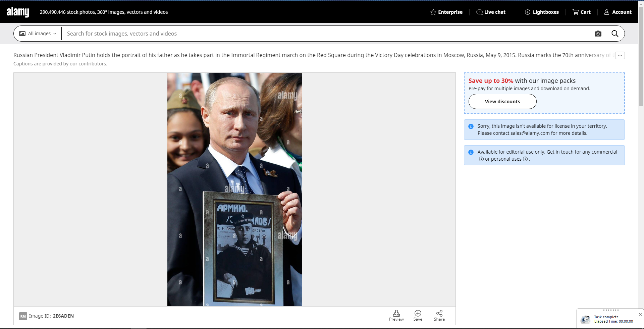Select image ID 2E6ADEN text
The height and width of the screenshot is (329, 644).
pos(63,316)
